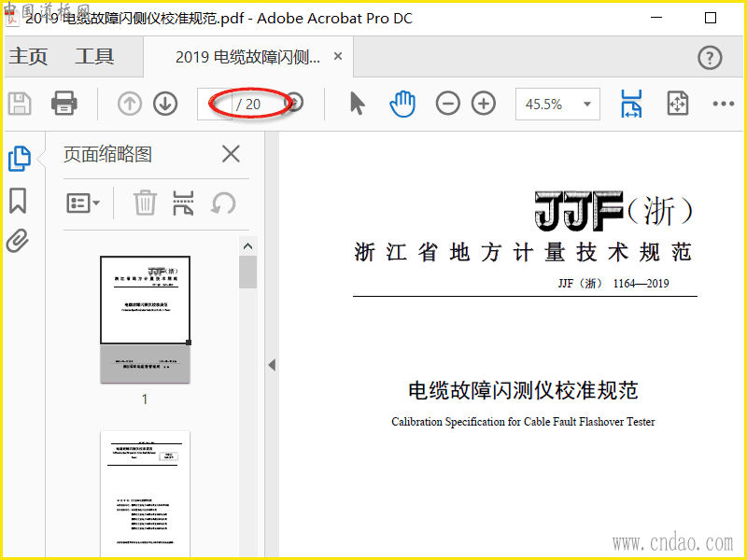Open the more tools ellipsis menu
The width and height of the screenshot is (747, 560).
click(723, 104)
